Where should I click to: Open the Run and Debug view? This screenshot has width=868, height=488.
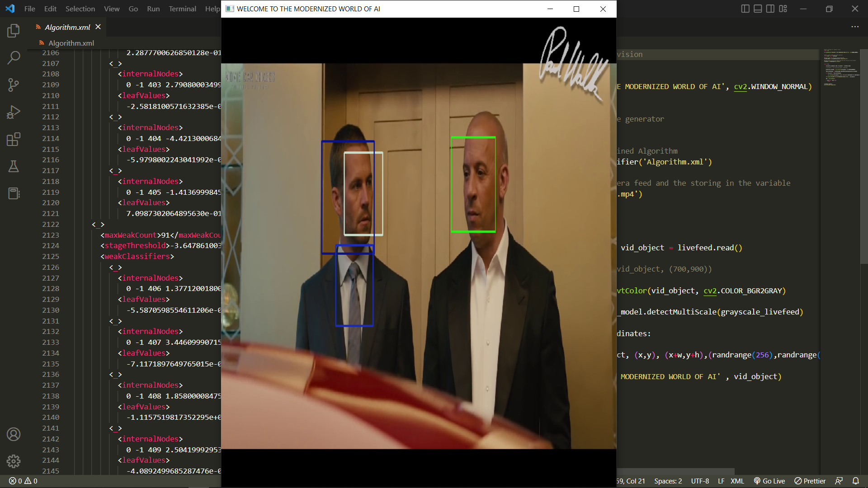tap(14, 112)
